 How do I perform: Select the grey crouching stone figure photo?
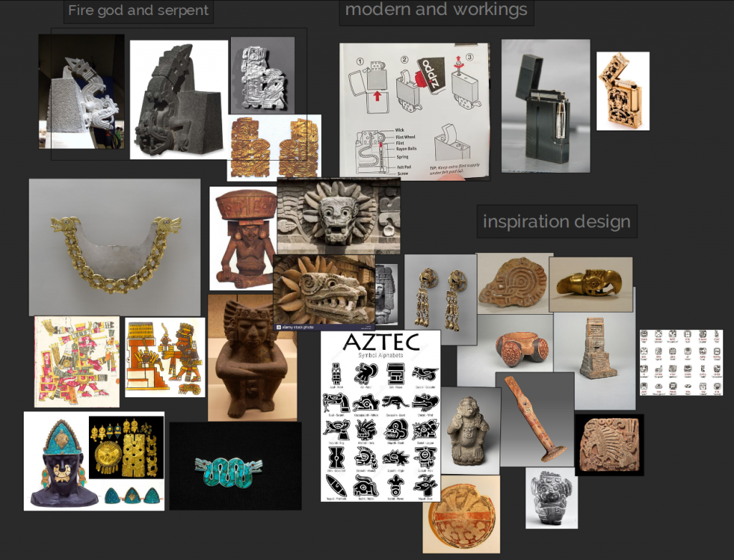point(470,431)
